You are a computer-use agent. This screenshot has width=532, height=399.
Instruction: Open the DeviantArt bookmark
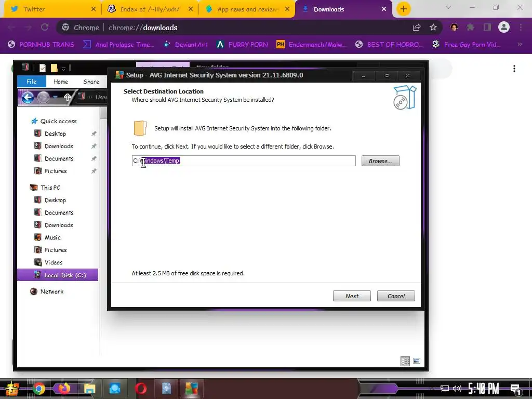pyautogui.click(x=185, y=45)
